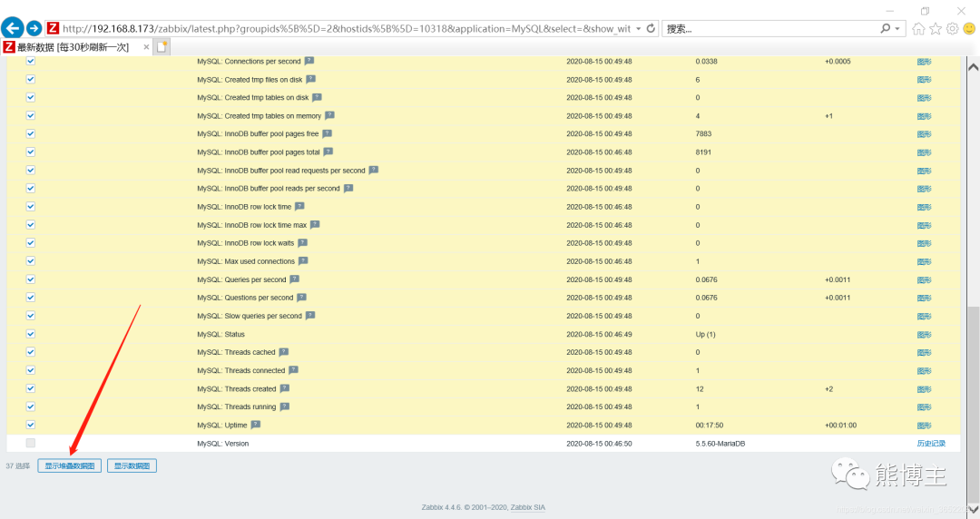Open favorites star icon
Viewport: 980px width, 519px height.
935,29
